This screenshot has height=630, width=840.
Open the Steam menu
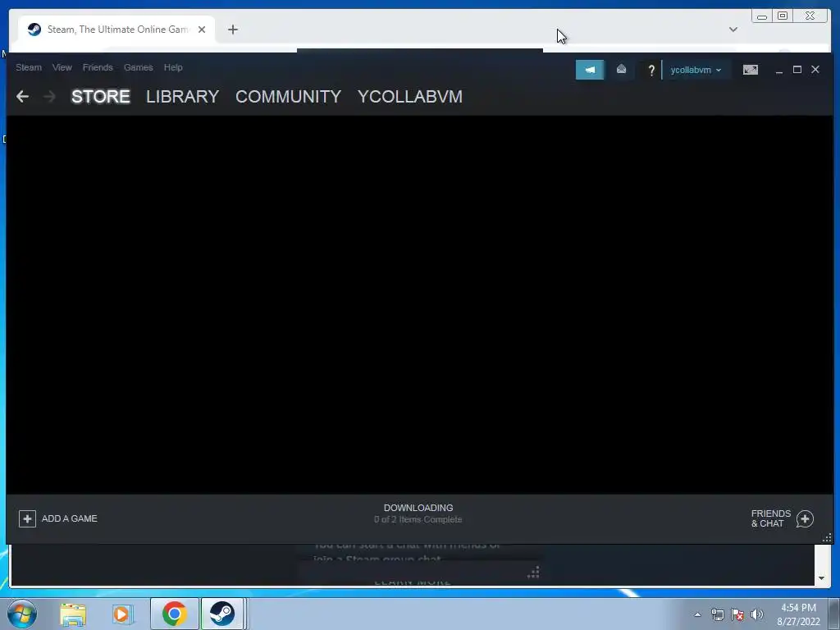29,67
